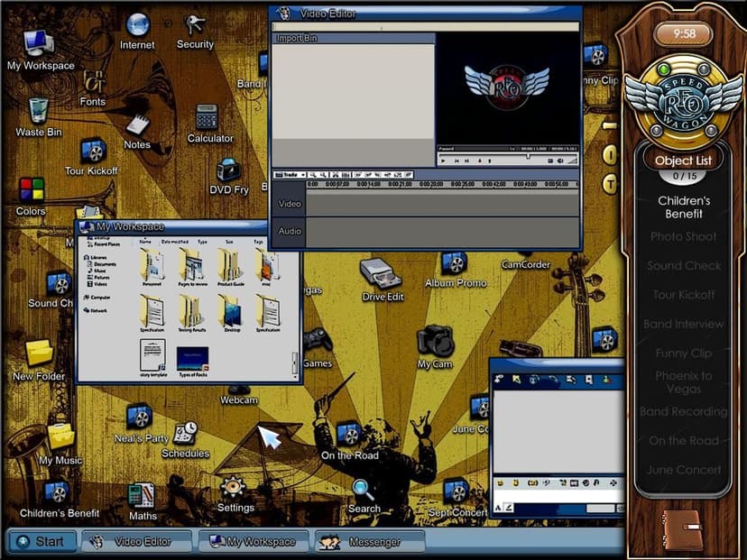
Task: Open the Track dropdown in Video Editor
Action: coord(290,175)
